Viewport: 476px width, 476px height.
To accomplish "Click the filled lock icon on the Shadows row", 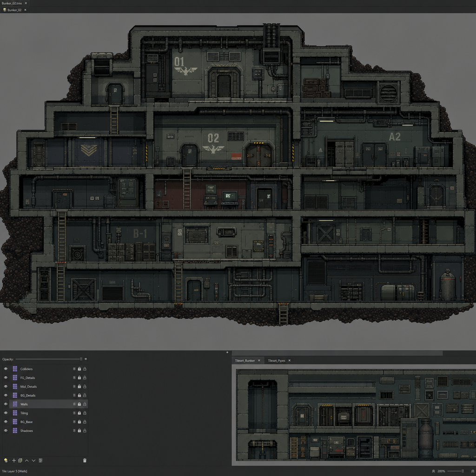I will tap(79, 430).
